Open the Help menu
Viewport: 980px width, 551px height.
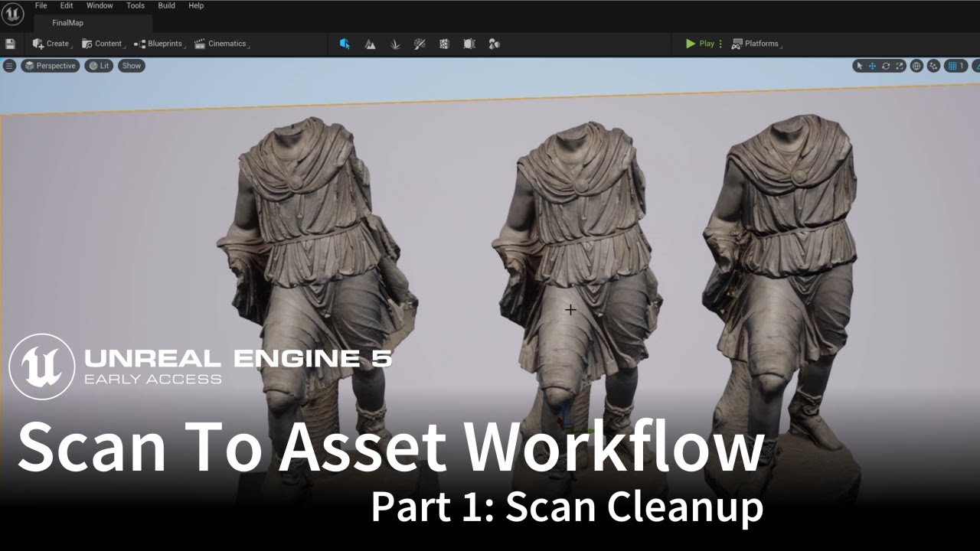[196, 5]
